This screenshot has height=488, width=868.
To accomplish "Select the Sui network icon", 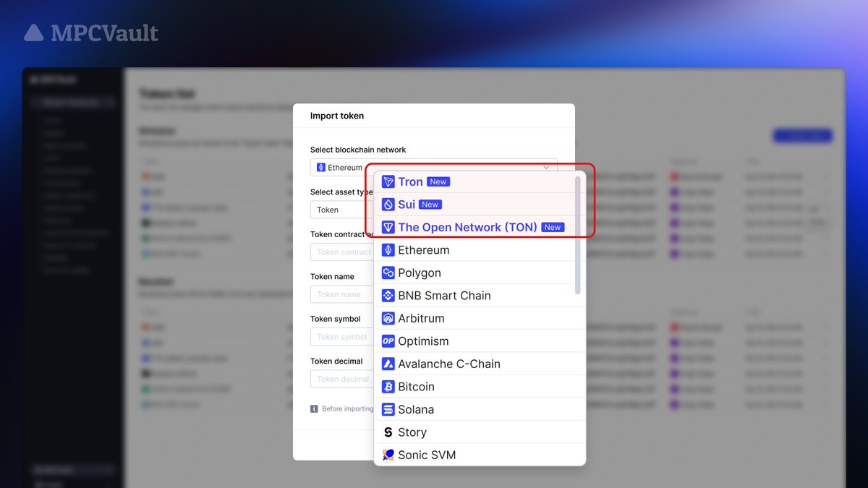I will coord(388,205).
